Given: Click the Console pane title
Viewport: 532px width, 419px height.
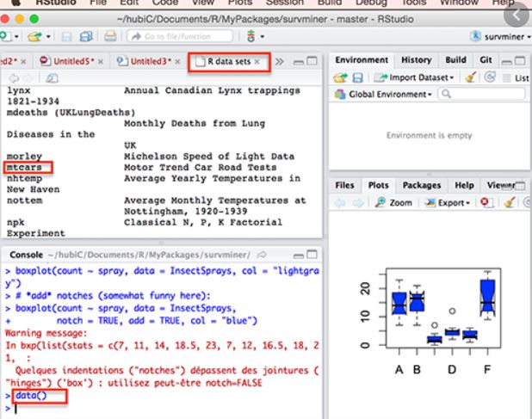Looking at the screenshot, I should pos(26,255).
